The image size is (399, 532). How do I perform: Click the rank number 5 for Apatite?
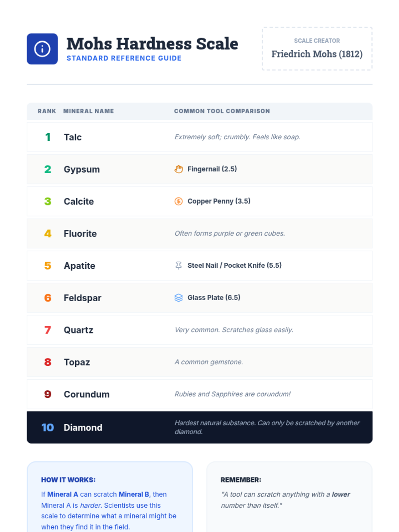[48, 266]
